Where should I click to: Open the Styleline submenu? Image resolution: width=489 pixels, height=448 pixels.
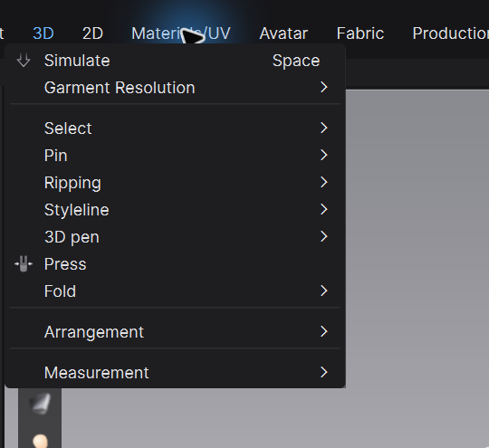[176, 209]
